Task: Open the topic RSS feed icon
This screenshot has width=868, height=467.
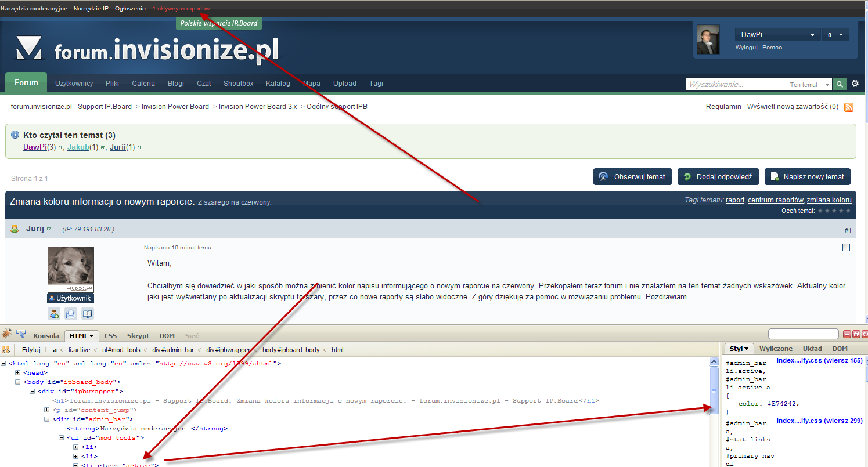Action: coord(849,107)
